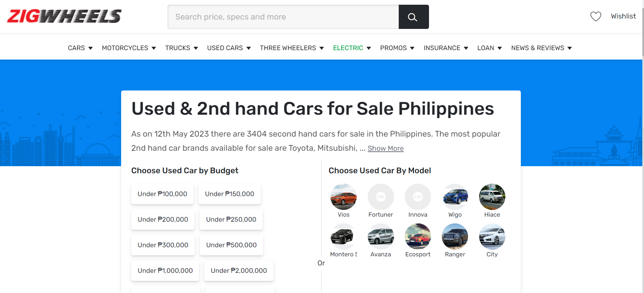Choose Under ₱100,000 budget filter

tap(162, 194)
